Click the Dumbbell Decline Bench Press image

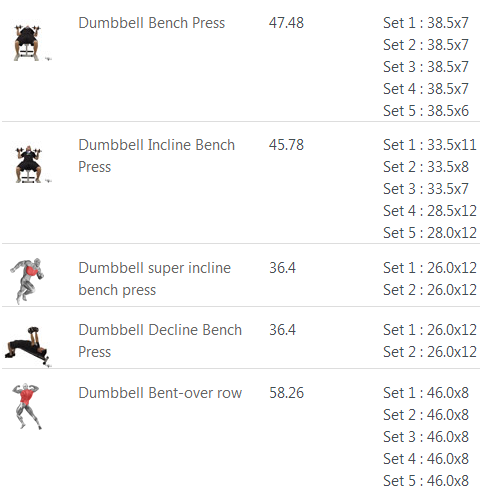tap(28, 347)
